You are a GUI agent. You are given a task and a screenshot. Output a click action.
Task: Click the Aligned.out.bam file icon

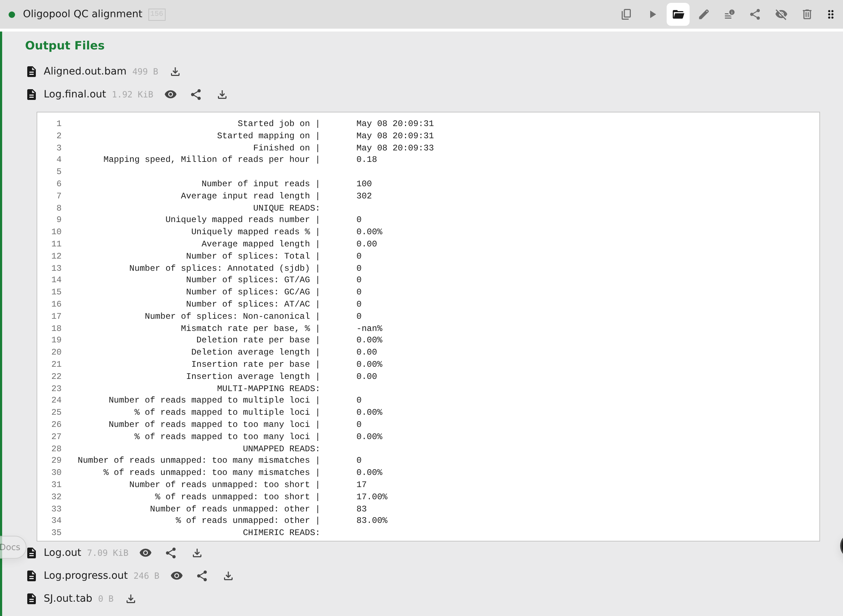pos(31,72)
